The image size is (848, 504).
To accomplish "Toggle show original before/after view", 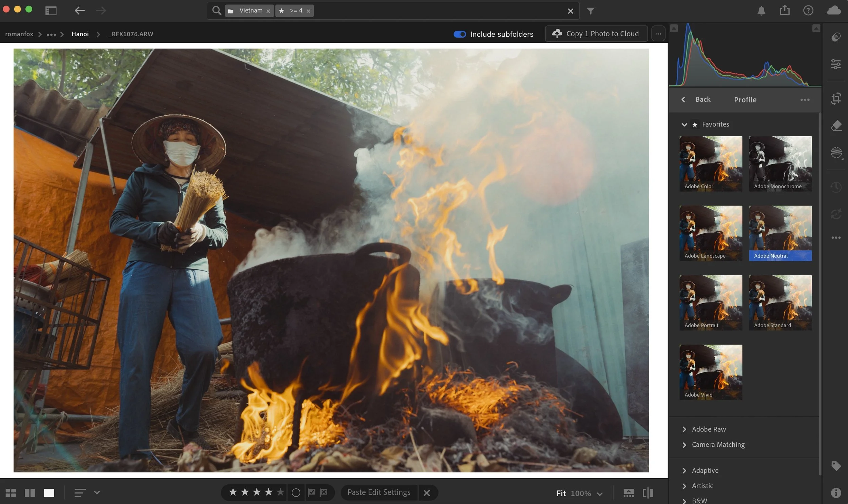I will [648, 493].
